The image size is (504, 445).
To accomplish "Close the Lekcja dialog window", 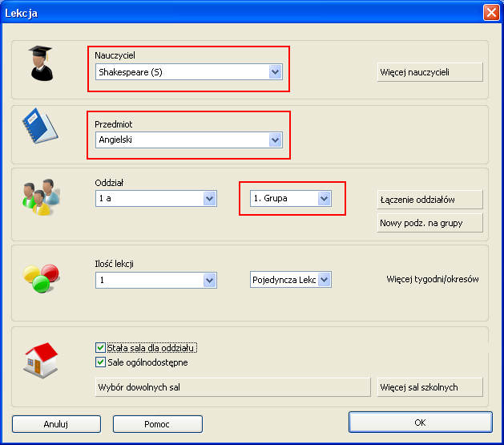I will point(491,13).
